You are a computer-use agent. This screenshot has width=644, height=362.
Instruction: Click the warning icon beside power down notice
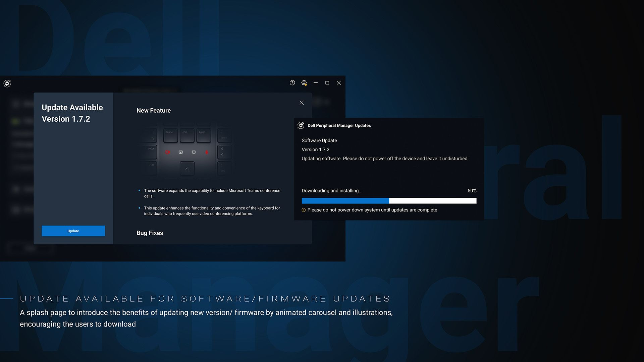click(304, 210)
